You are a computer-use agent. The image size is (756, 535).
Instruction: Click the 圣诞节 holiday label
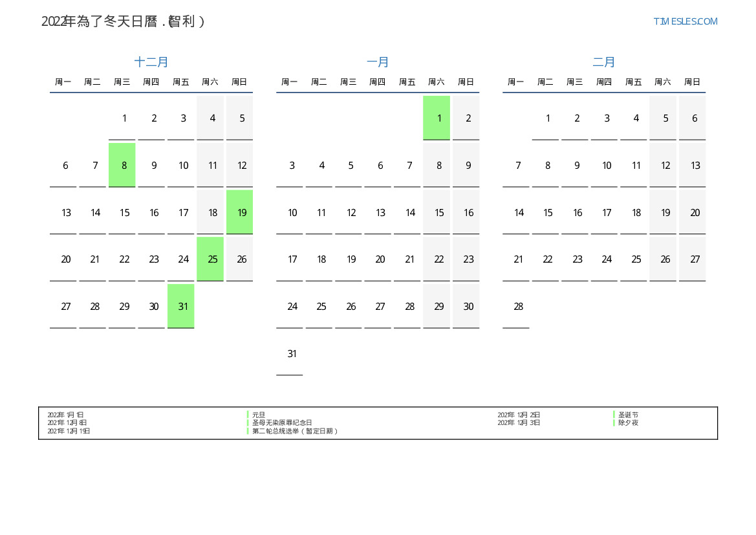[x=628, y=415]
